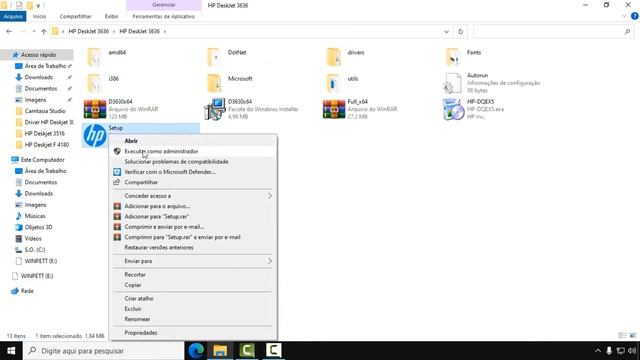The height and width of the screenshot is (360, 640).
Task: Choose Executar como administrador
Action: tap(193, 151)
